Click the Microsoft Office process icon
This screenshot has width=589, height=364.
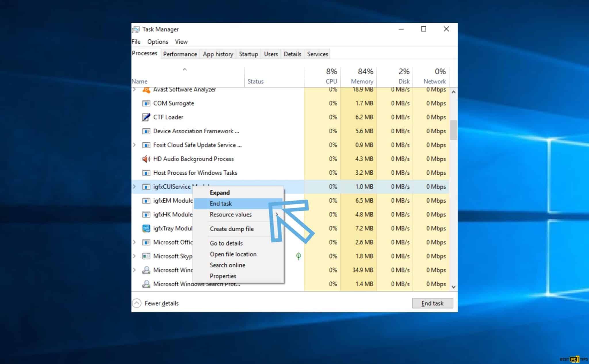(146, 242)
